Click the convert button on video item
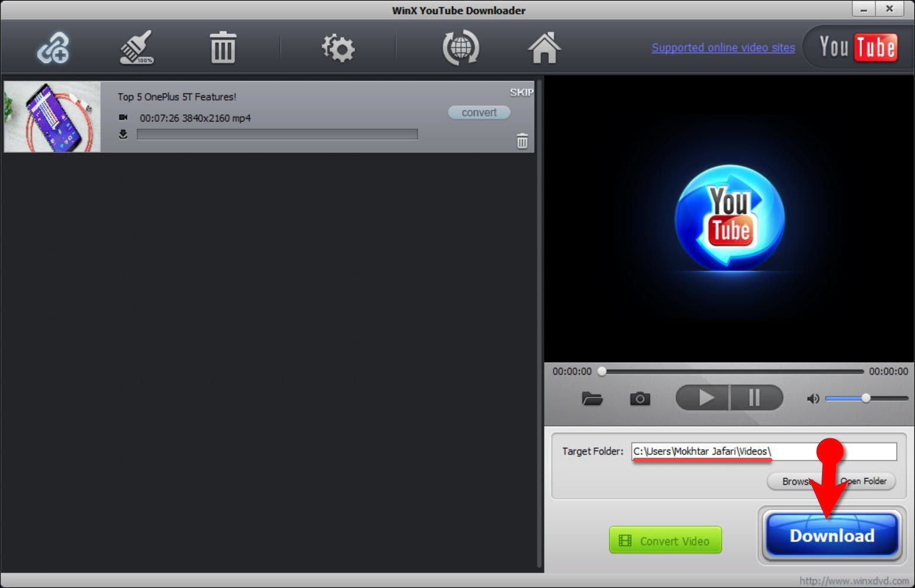915x588 pixels. click(x=479, y=113)
